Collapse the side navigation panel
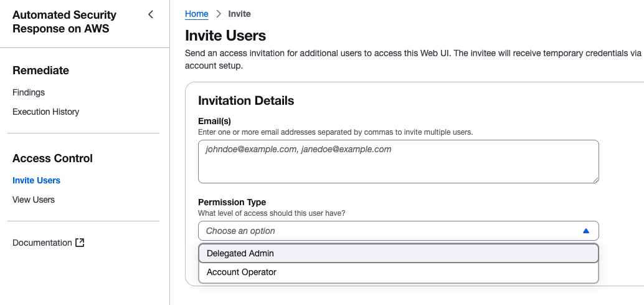Screen dimensions: 644x305 150,15
